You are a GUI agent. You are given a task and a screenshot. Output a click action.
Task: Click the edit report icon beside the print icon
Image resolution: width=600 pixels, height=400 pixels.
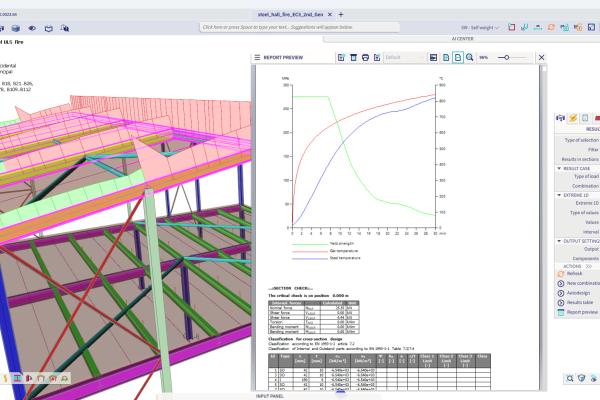point(377,57)
